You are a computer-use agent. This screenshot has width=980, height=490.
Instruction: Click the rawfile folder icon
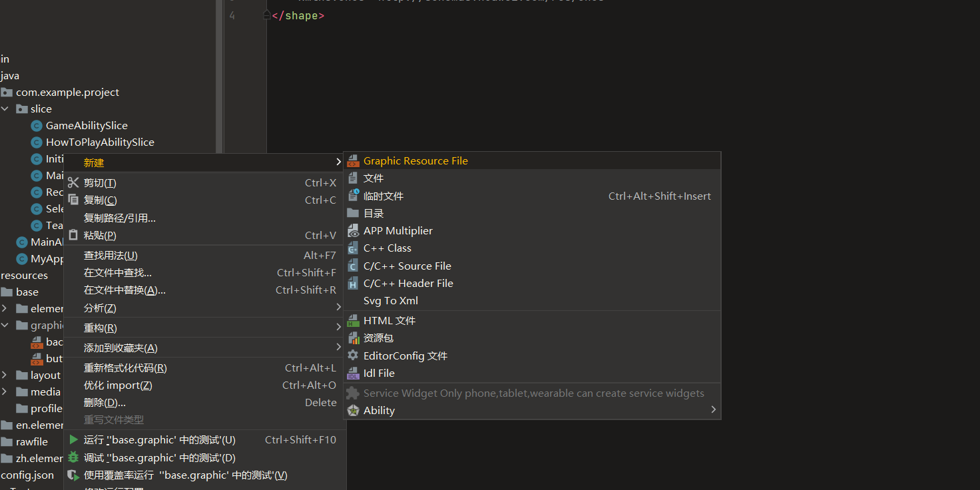(x=7, y=441)
